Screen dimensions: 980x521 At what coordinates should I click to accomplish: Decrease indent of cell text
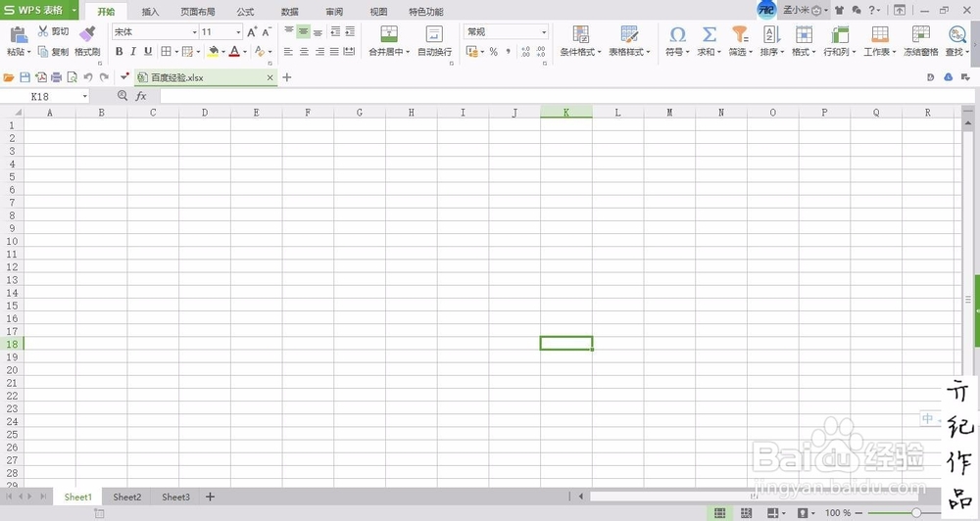coord(335,31)
